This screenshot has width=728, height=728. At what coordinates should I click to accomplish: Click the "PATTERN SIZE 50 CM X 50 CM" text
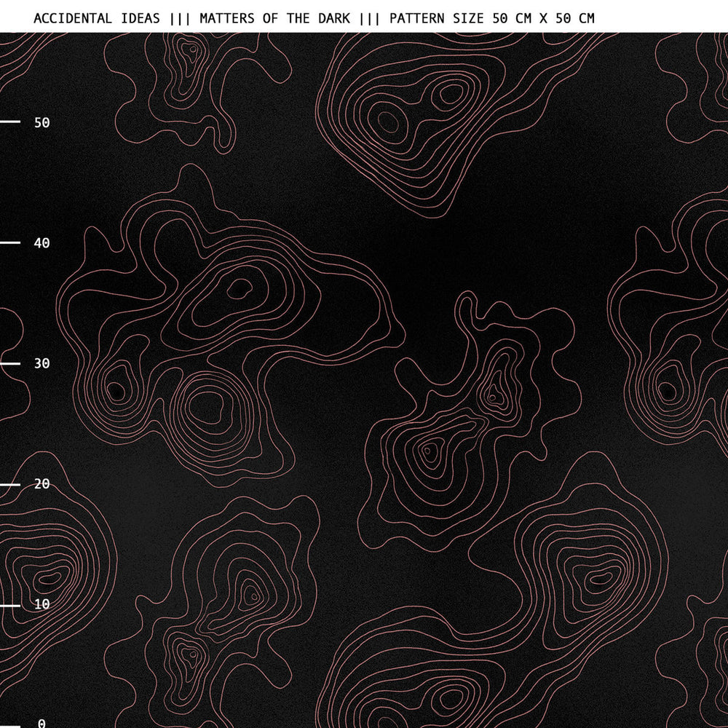pos(491,18)
